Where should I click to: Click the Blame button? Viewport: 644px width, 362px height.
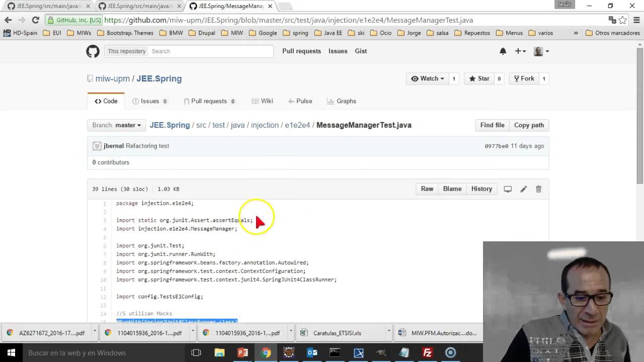tap(452, 189)
